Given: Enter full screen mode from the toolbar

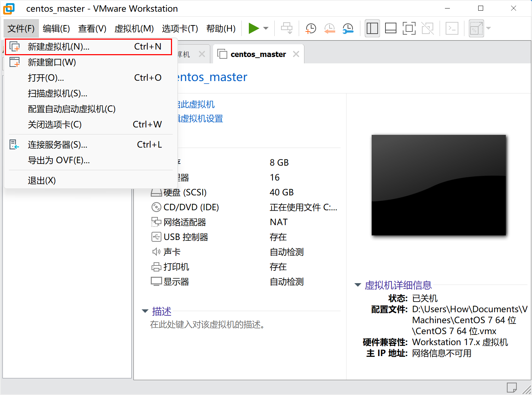Looking at the screenshot, I should coord(409,28).
